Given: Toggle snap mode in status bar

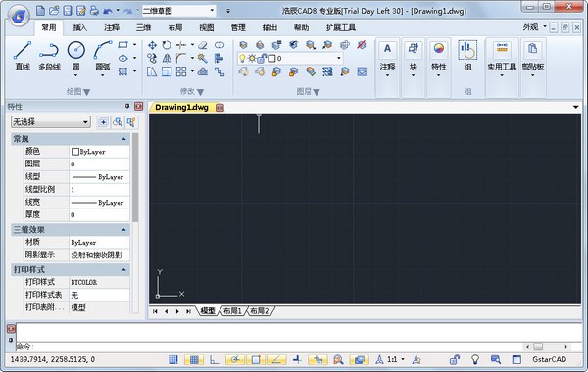Looking at the screenshot, I should [x=173, y=360].
